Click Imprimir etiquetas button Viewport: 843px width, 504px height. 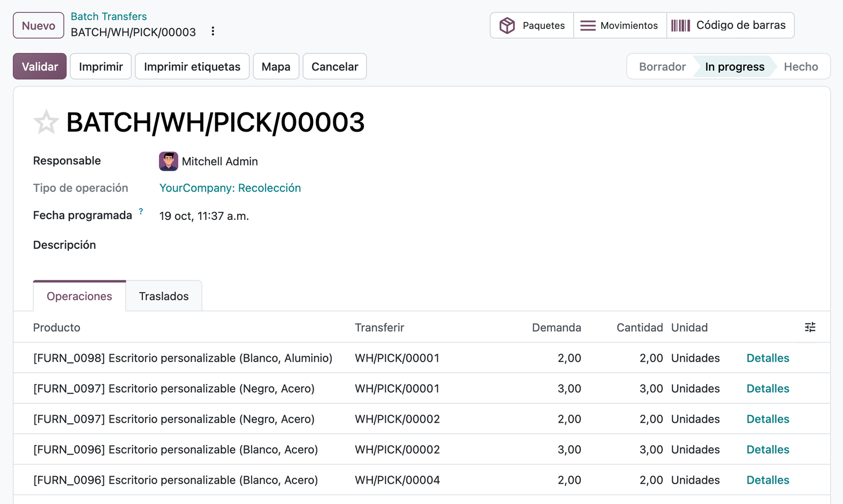click(x=192, y=66)
